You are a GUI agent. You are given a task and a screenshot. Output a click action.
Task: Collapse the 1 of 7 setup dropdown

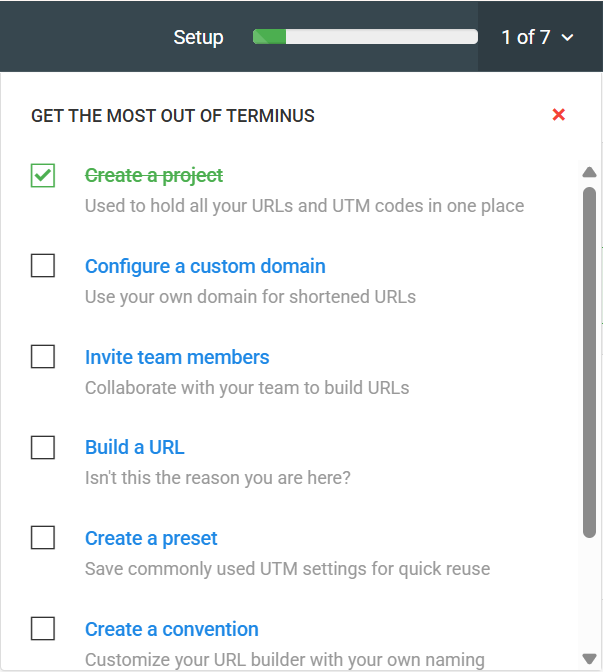[x=538, y=37]
